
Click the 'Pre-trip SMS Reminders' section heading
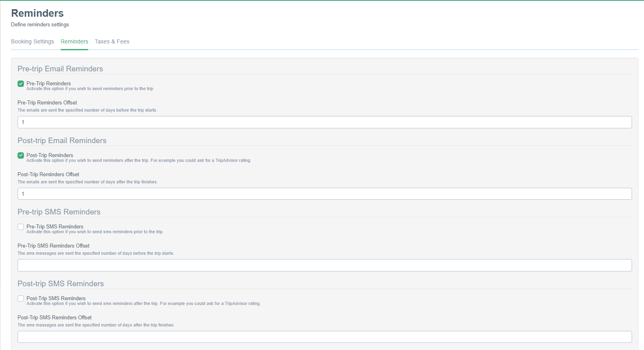[59, 212]
